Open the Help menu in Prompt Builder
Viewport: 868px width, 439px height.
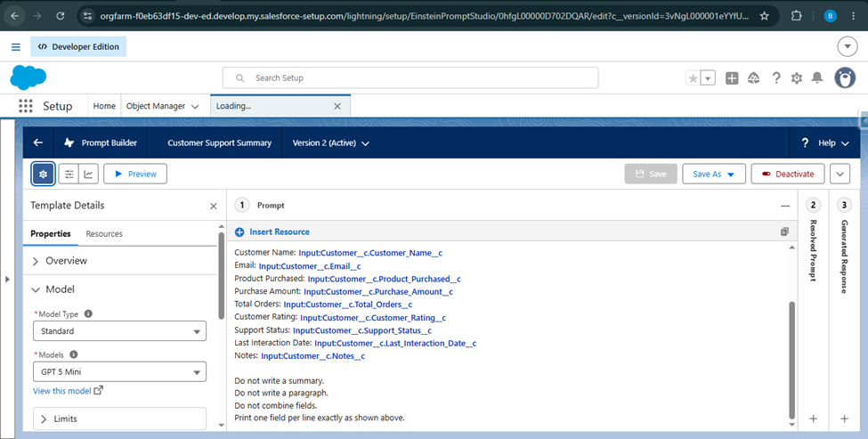pyautogui.click(x=824, y=142)
